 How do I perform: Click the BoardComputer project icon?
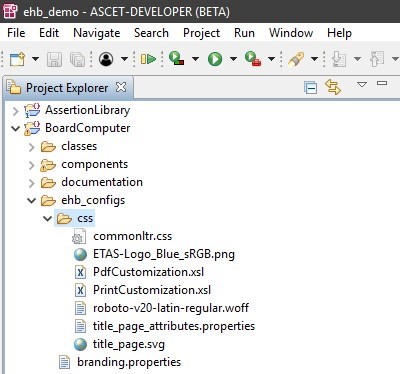click(x=32, y=128)
